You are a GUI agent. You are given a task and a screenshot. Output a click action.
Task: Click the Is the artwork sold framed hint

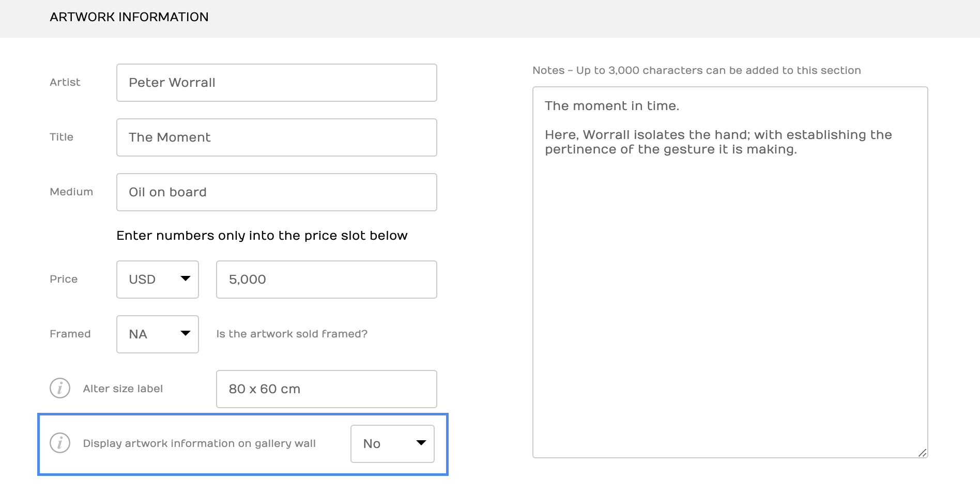point(292,334)
